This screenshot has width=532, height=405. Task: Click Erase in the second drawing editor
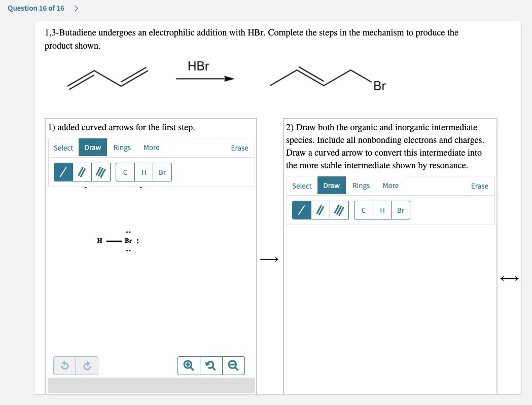(x=479, y=186)
